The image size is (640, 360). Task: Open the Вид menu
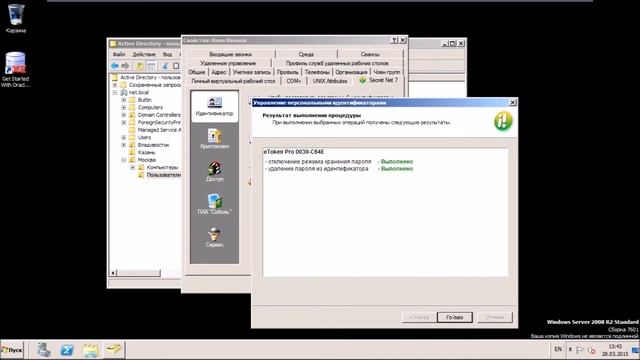pos(167,54)
